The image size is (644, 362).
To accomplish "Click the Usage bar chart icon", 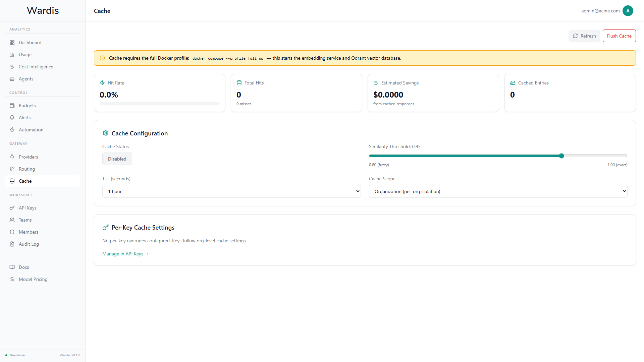I will click(x=12, y=55).
